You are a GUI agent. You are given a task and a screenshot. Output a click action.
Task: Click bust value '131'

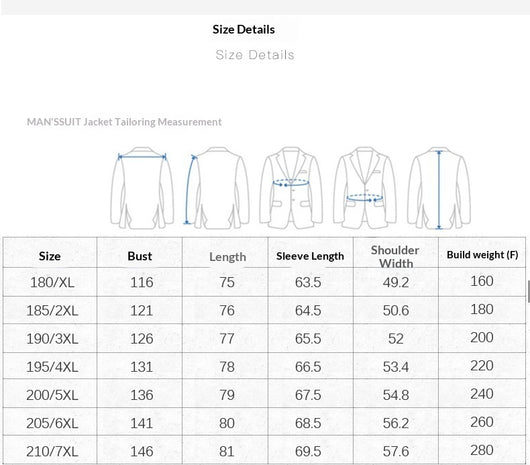pyautogui.click(x=142, y=367)
